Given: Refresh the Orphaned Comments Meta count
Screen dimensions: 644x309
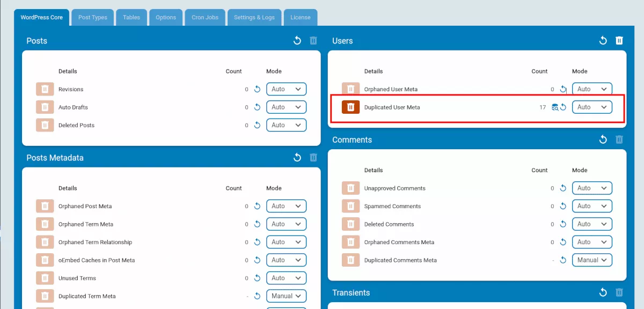Looking at the screenshot, I should coord(563,242).
